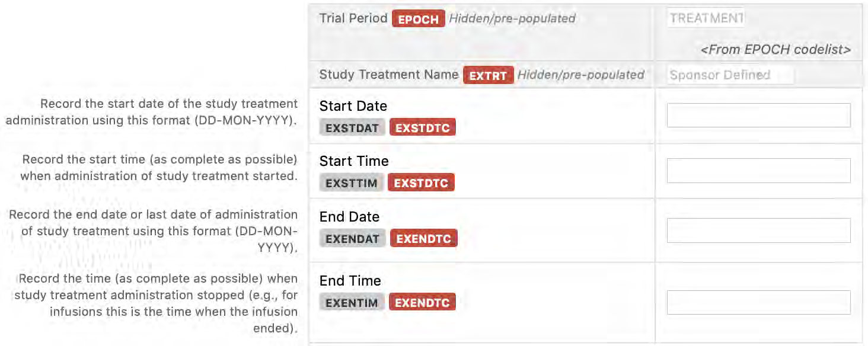
Task: Click the gray EXSTTIM badge
Action: point(352,183)
